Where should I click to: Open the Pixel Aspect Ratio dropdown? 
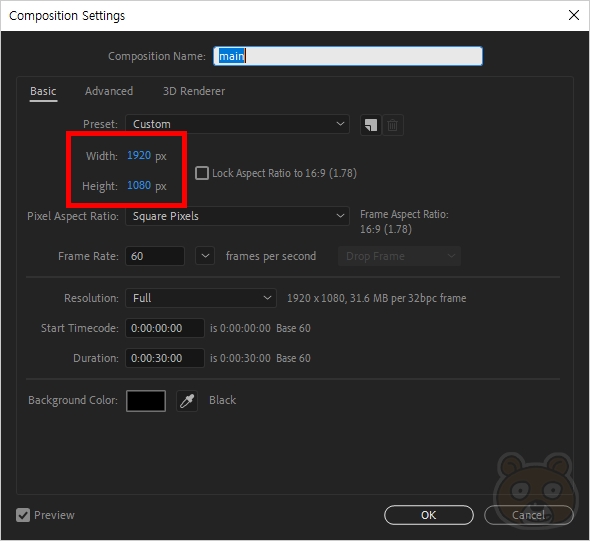point(237,216)
